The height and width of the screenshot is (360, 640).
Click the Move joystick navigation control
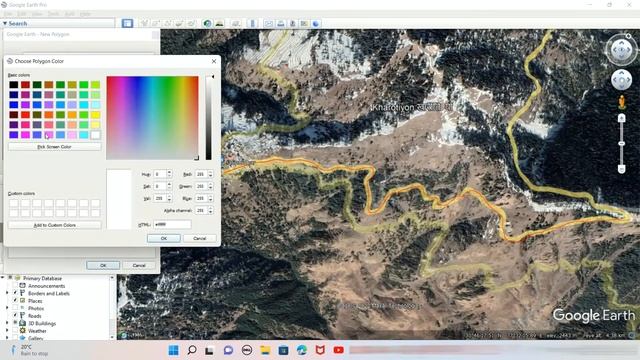tap(621, 80)
